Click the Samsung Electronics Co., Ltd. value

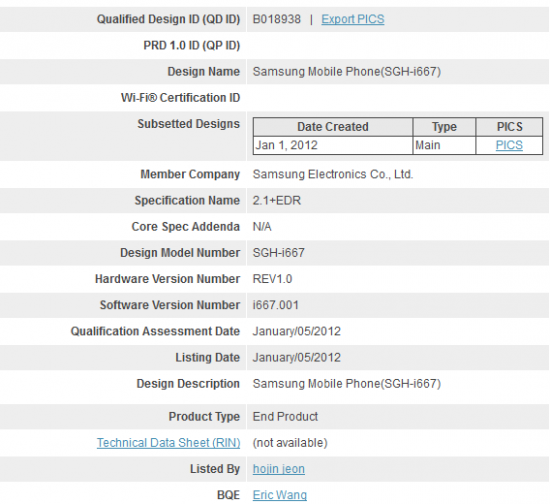coord(333,174)
